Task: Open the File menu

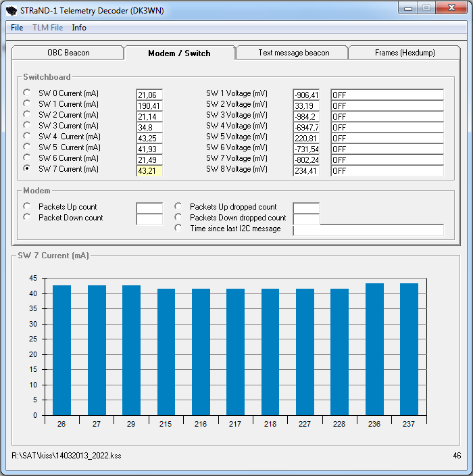Action: [x=17, y=28]
